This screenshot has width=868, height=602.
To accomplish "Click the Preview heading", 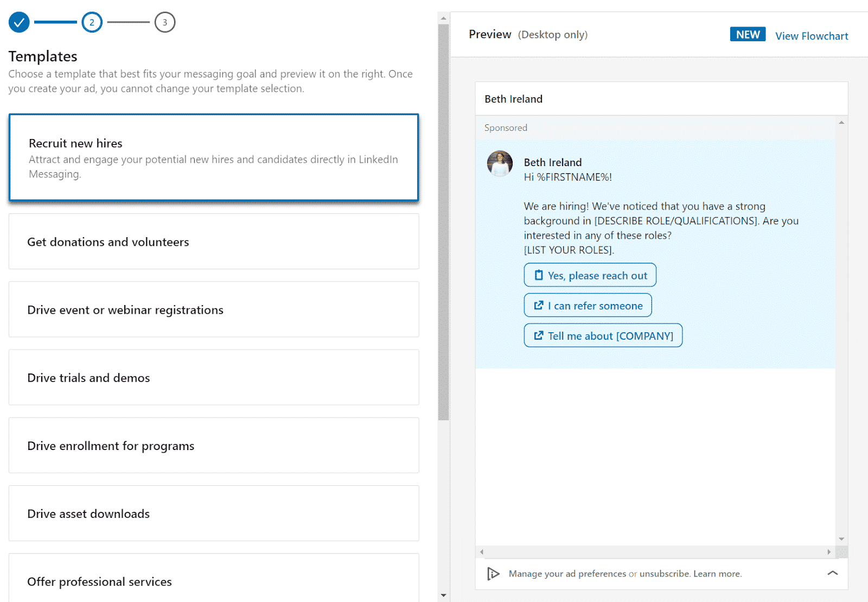I will [x=490, y=34].
